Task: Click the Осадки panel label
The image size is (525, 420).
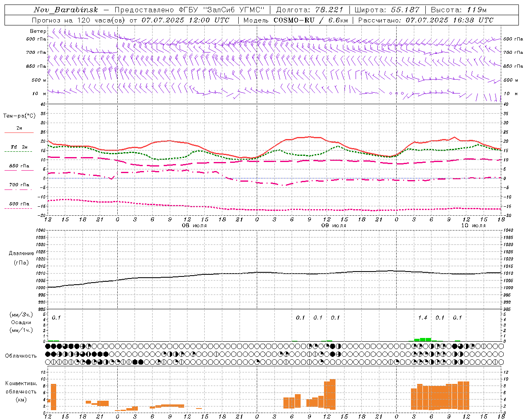Action: (x=21, y=322)
